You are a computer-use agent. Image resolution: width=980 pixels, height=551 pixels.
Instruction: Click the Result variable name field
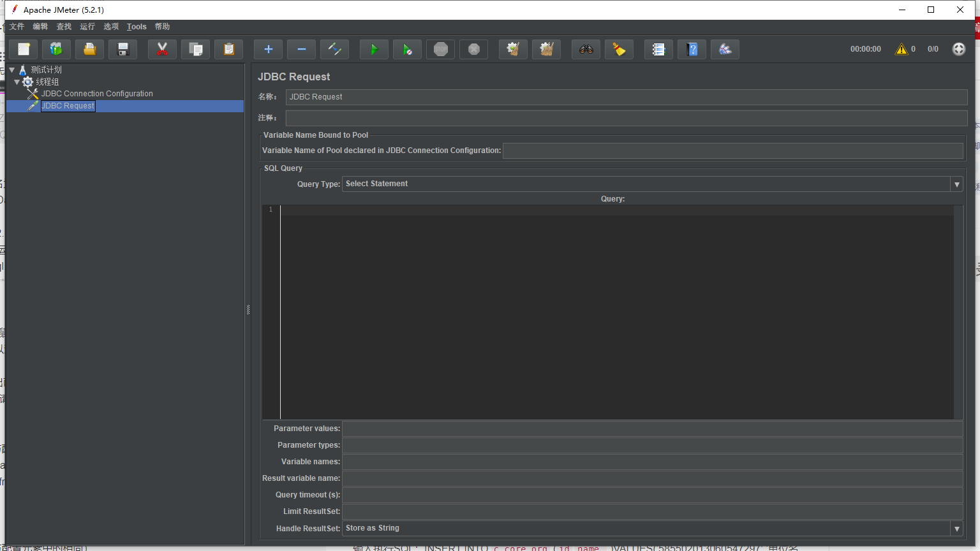pos(653,478)
